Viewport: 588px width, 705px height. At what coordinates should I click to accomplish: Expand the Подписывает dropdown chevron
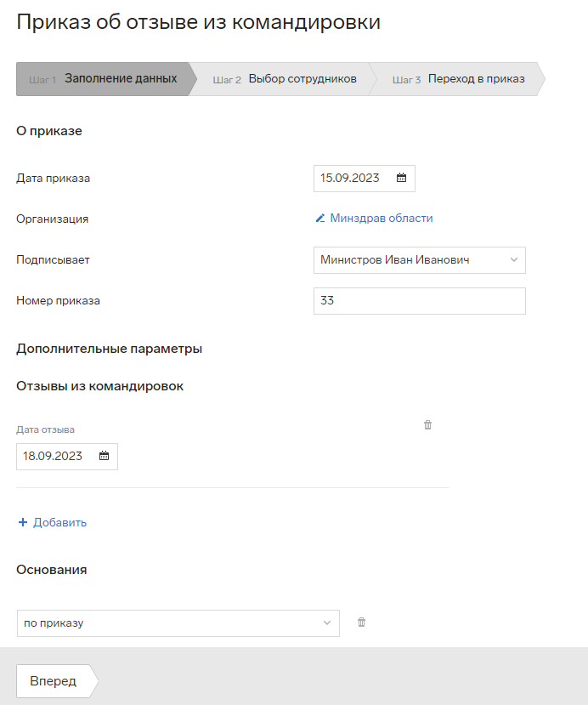point(514,259)
